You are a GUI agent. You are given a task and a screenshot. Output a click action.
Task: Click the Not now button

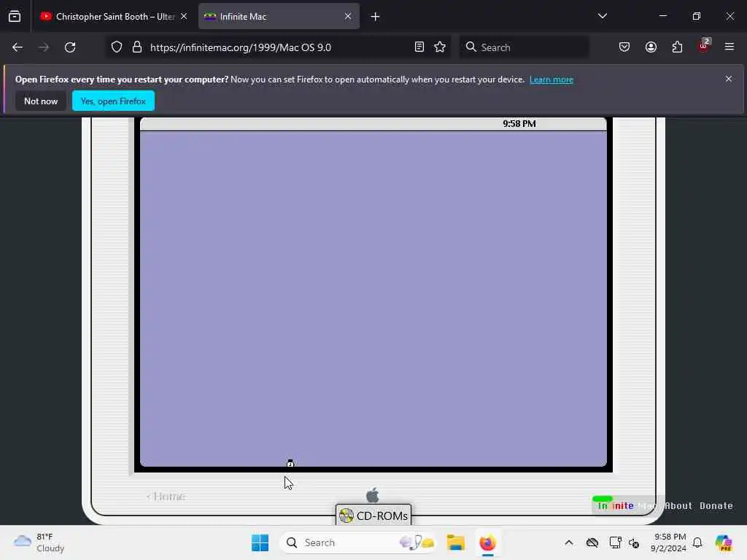point(41,101)
